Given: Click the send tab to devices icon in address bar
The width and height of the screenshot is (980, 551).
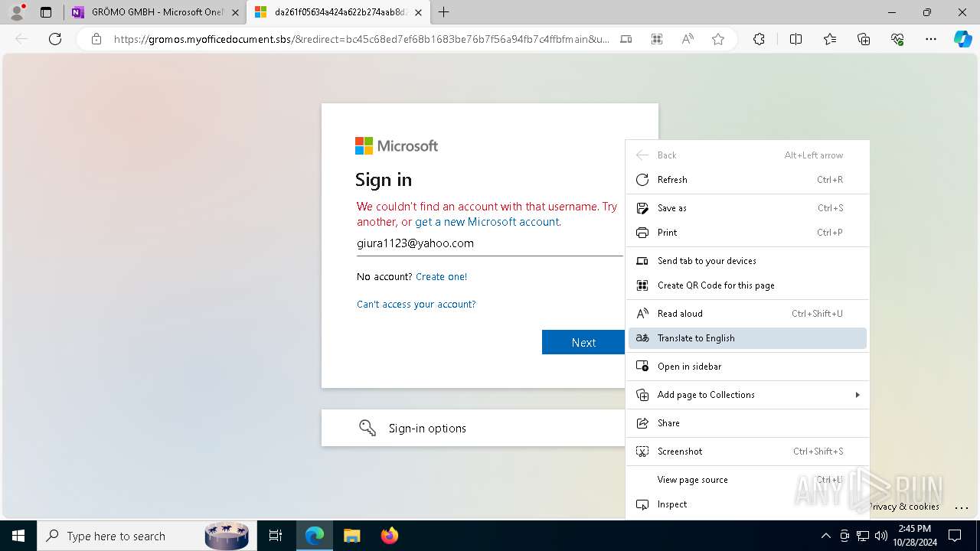Looking at the screenshot, I should (626, 39).
